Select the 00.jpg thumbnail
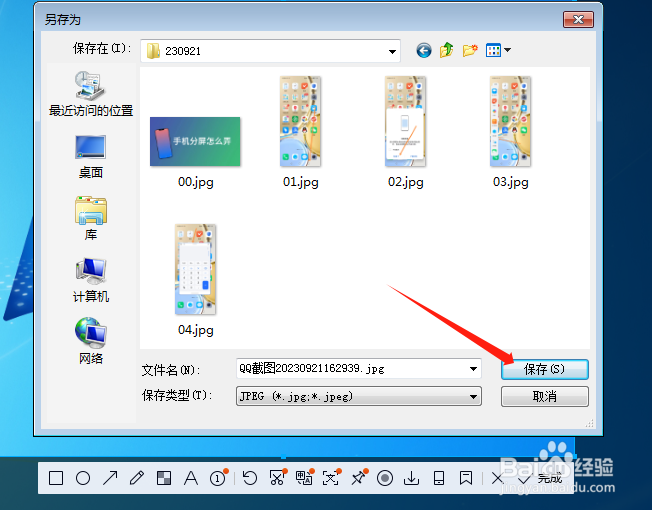Viewport: 652px width, 510px height. point(195,142)
